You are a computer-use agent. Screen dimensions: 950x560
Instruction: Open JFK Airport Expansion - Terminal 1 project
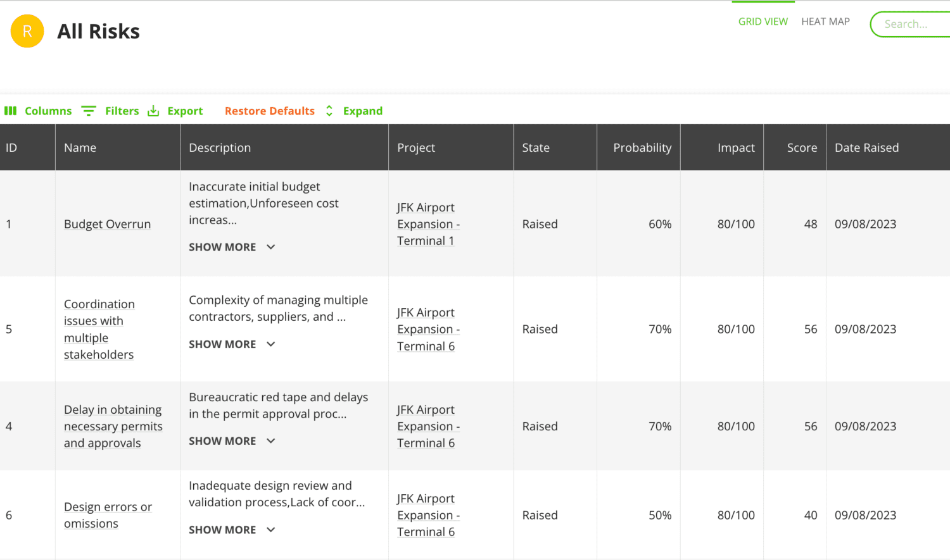428,224
